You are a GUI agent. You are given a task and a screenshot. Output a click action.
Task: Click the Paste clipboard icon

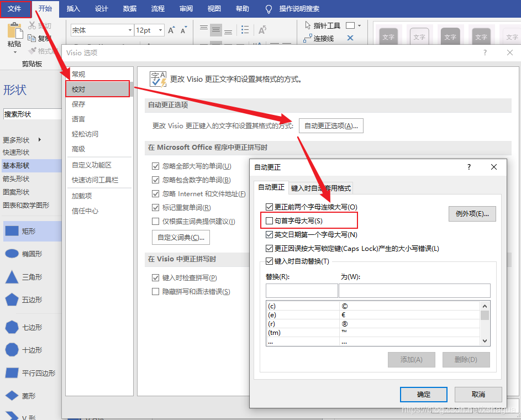(14, 30)
